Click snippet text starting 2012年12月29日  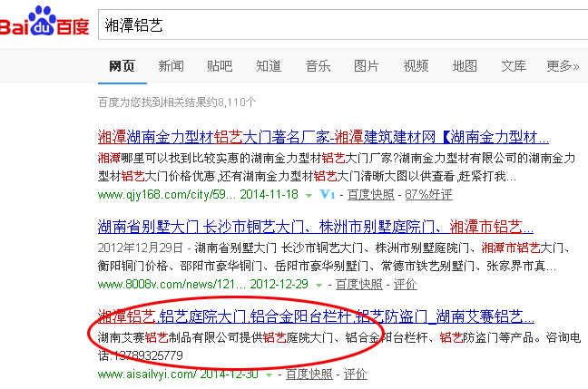[x=334, y=248]
